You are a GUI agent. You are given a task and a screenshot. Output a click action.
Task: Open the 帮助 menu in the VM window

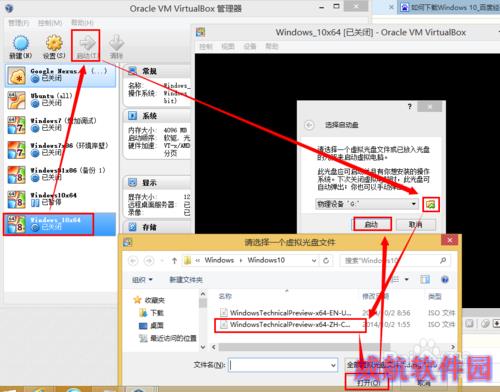[272, 46]
